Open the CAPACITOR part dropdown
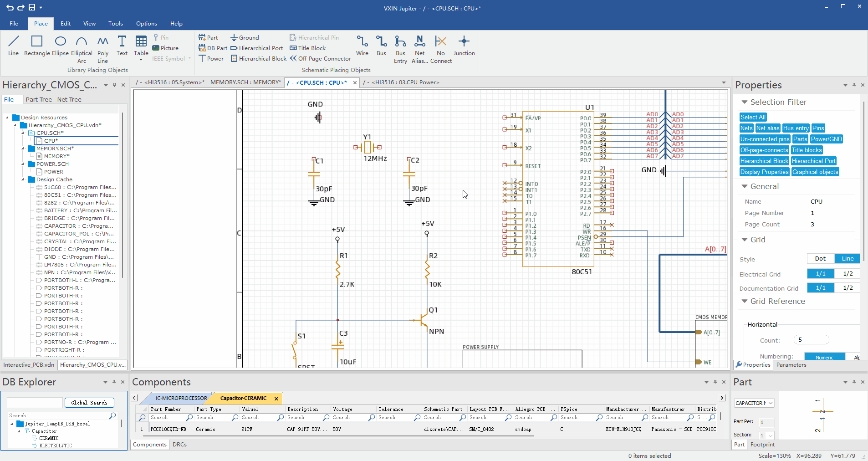The image size is (868, 461). coord(771,403)
